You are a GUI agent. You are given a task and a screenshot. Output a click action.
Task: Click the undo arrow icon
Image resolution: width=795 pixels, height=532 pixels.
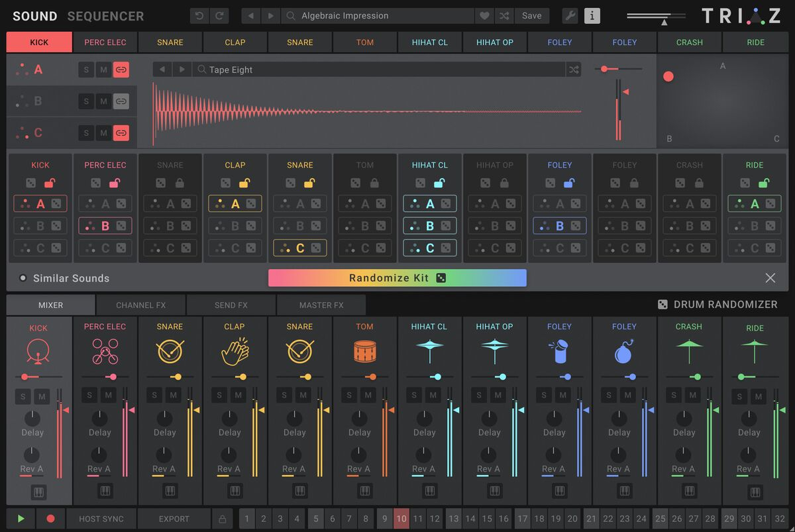[x=199, y=16]
